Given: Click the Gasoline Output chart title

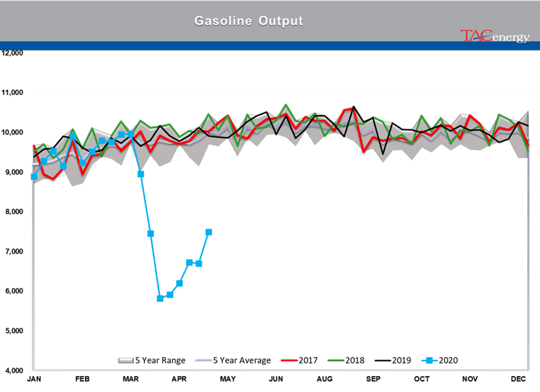Looking at the screenshot, I should coord(249,21).
